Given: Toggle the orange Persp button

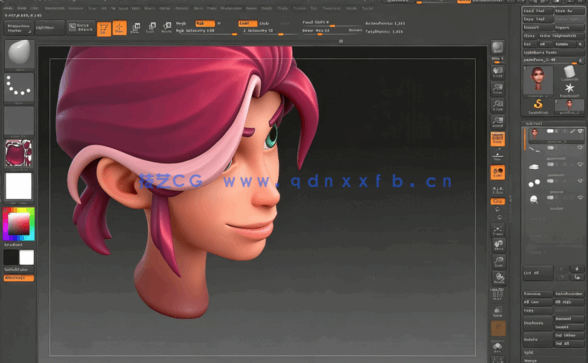Looking at the screenshot, I should (x=498, y=139).
